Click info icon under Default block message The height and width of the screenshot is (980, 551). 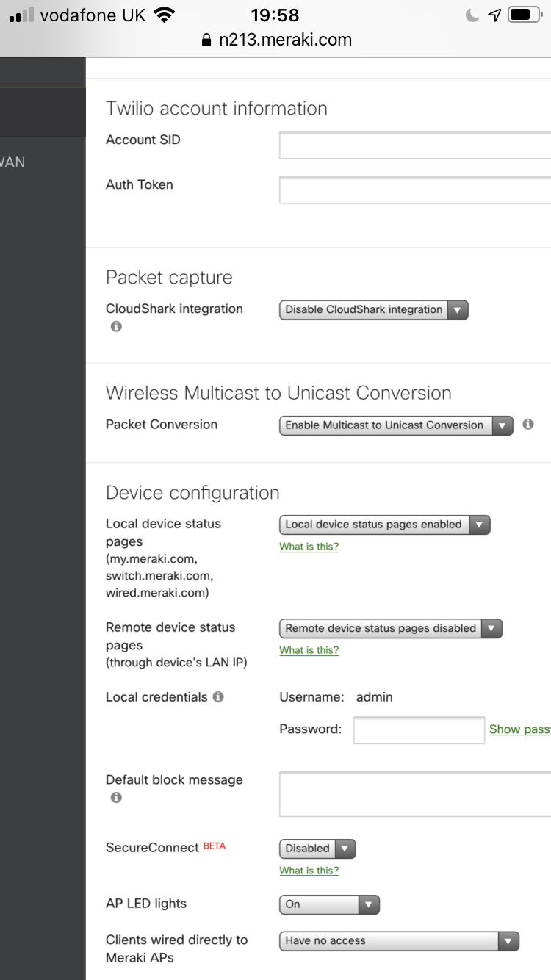(116, 797)
